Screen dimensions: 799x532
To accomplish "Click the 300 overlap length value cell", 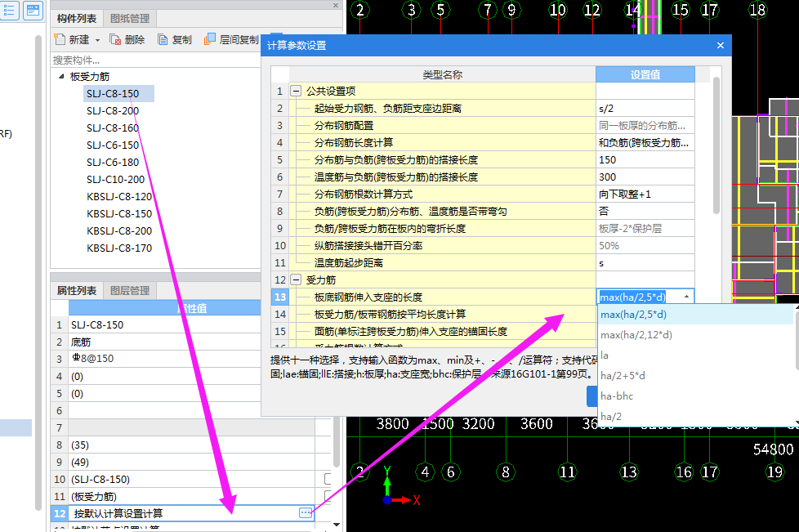I will [645, 177].
